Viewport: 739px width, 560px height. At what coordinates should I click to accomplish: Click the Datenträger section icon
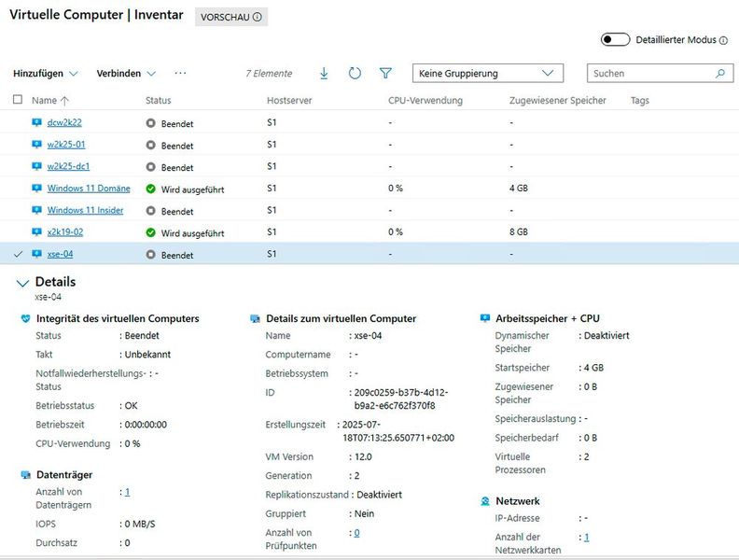tap(26, 475)
